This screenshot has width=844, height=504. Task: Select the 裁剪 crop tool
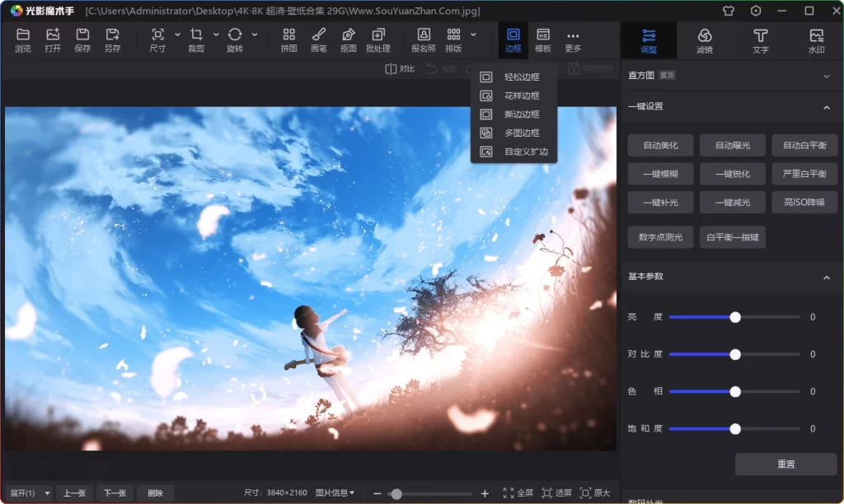click(197, 40)
